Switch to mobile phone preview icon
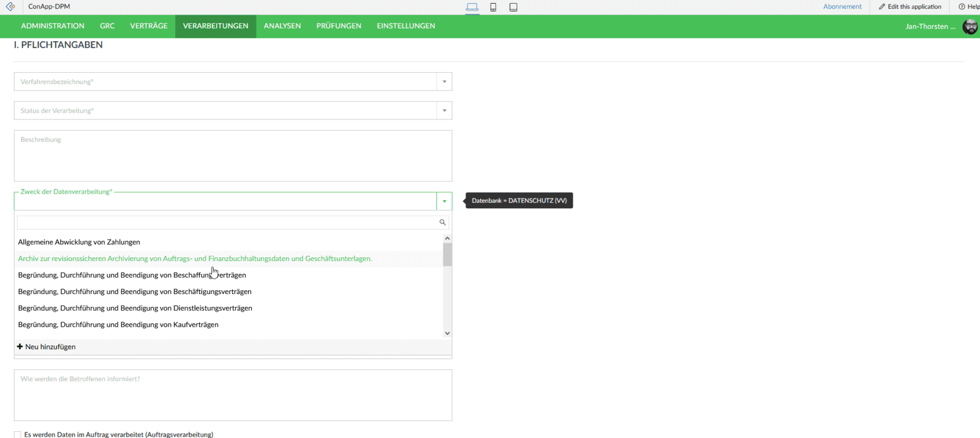Screen dimensions: 980x438 (x=493, y=7)
